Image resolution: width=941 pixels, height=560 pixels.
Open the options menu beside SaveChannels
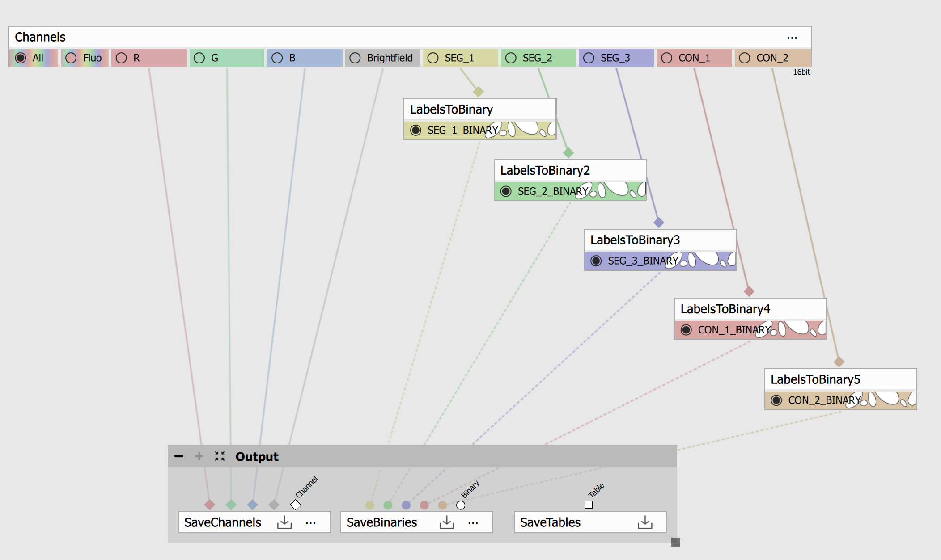pos(311,522)
